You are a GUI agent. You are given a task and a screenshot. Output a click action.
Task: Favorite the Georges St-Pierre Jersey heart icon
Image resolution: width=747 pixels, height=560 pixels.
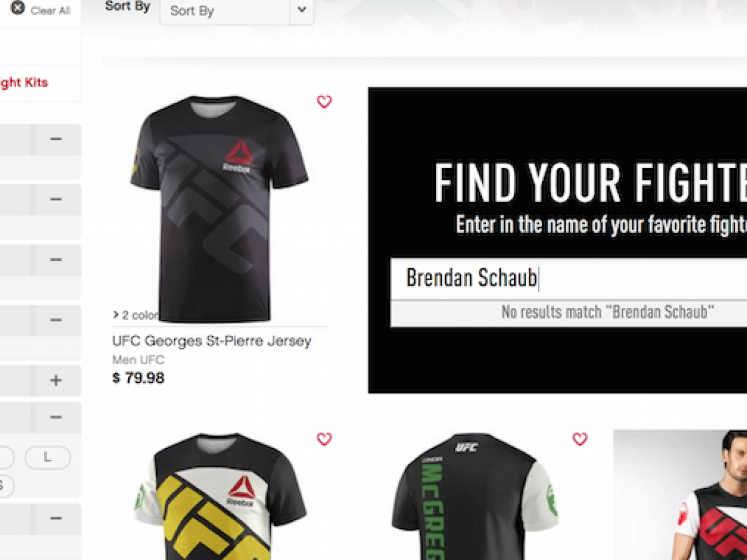click(324, 101)
